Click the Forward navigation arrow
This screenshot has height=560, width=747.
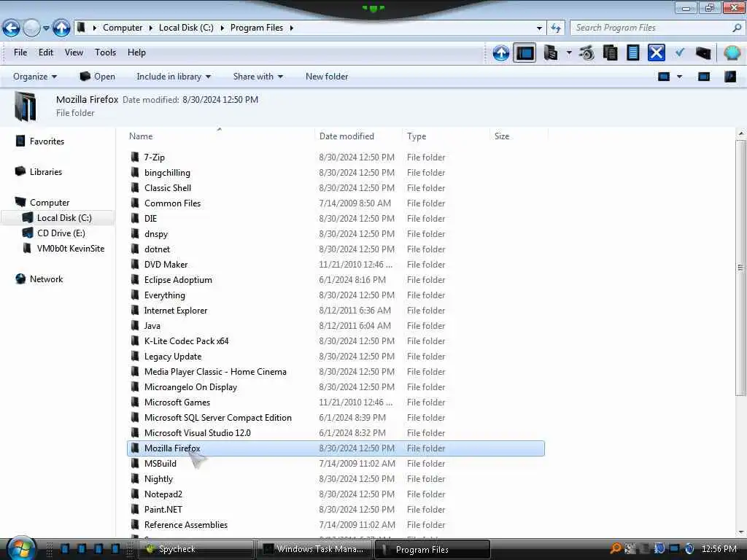pyautogui.click(x=31, y=28)
